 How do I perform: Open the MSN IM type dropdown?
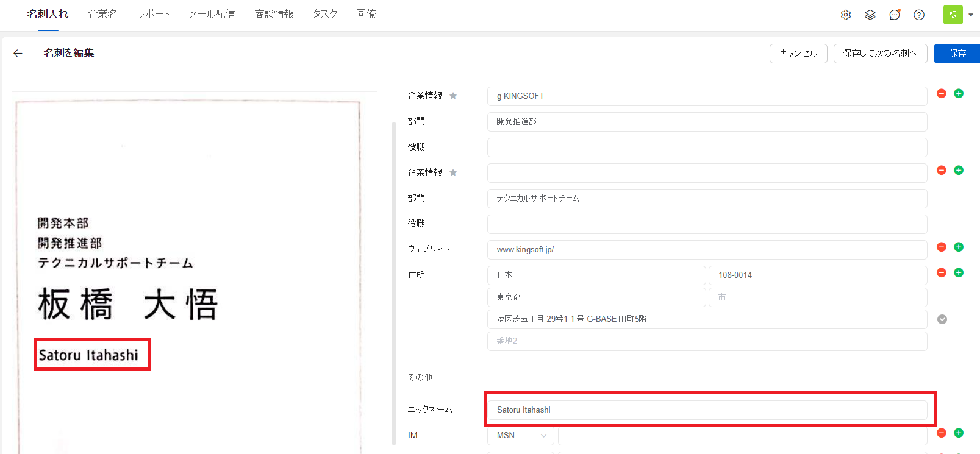pyautogui.click(x=521, y=435)
